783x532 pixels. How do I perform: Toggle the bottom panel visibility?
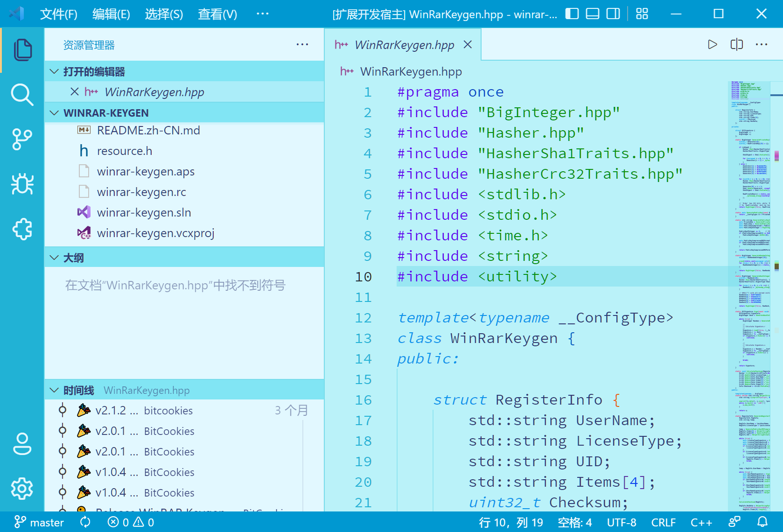(x=592, y=14)
